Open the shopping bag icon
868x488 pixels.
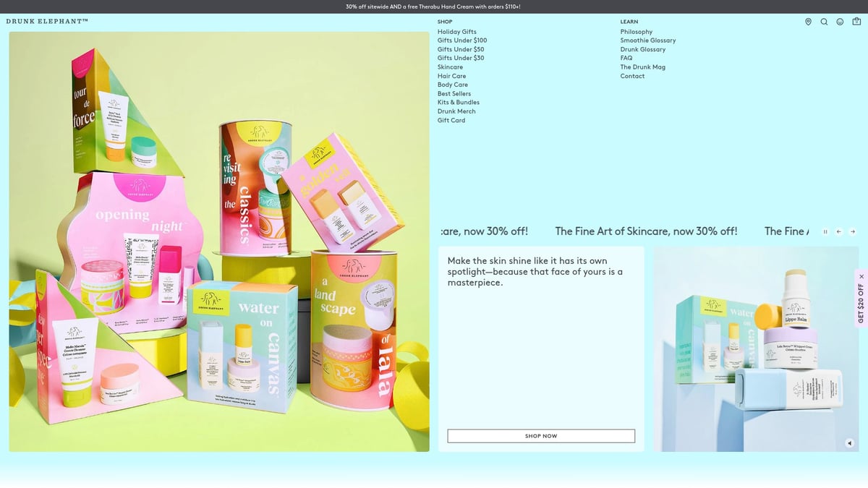pyautogui.click(x=856, y=22)
